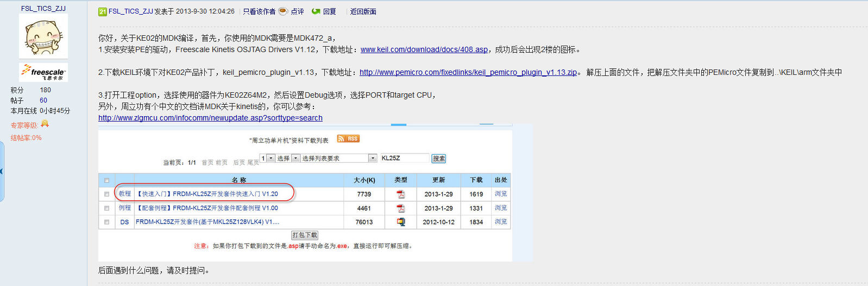Viewport: 868px width, 286px height.
Task: Click the 积分 value 180
Action: [45, 90]
